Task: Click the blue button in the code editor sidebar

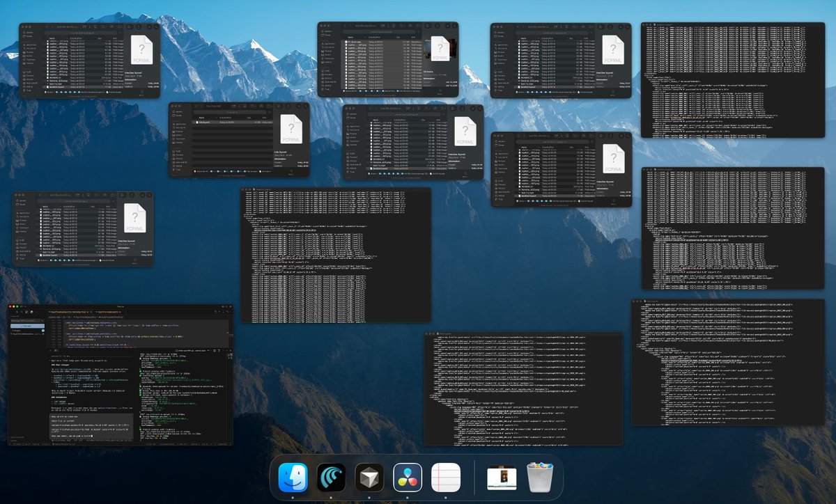Action: pos(27,326)
